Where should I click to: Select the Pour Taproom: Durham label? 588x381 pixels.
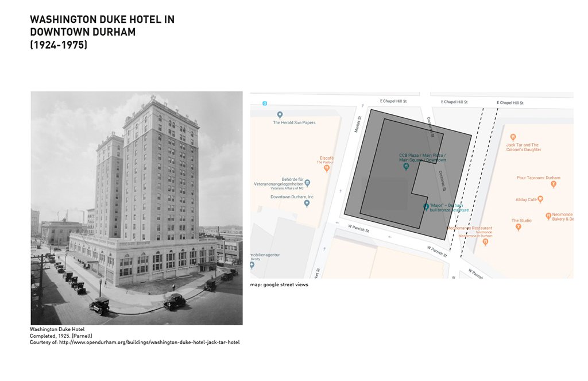(x=539, y=178)
